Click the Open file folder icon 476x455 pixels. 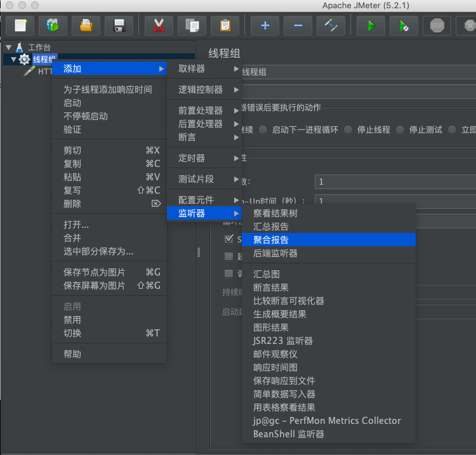tap(86, 25)
